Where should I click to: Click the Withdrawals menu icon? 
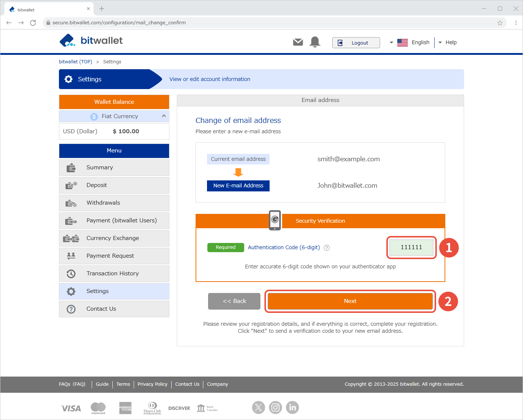pyautogui.click(x=71, y=203)
